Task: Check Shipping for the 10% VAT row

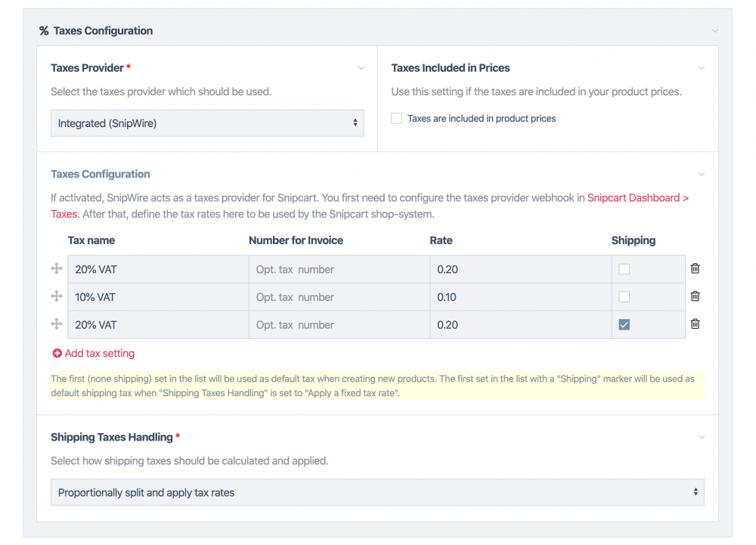Action: click(624, 297)
